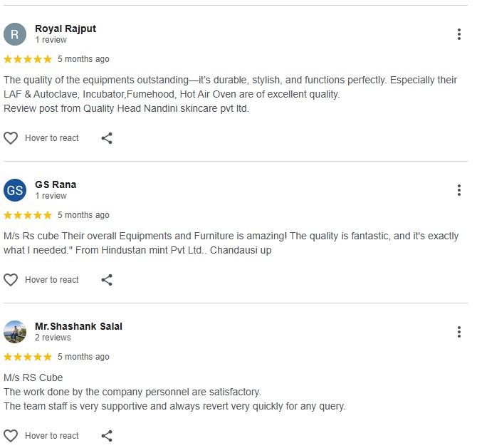Click "2 reviews" under Mr.Shashank Salal
Image resolution: width=477 pixels, height=448 pixels.
(x=53, y=338)
